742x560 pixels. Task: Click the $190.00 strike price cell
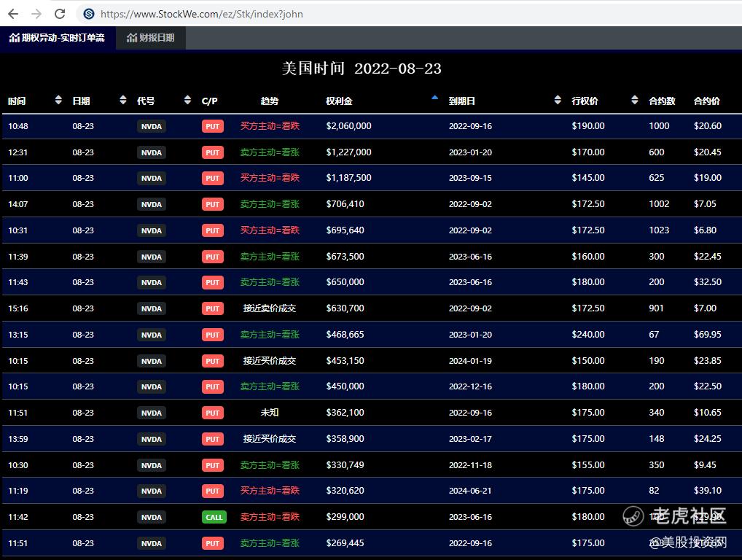(x=587, y=126)
